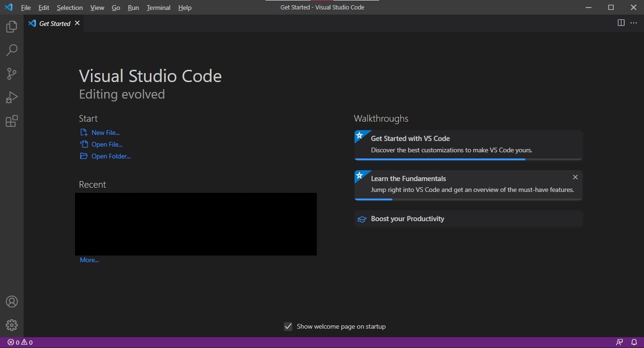
Task: Click the More... link under Recent
Action: 89,260
